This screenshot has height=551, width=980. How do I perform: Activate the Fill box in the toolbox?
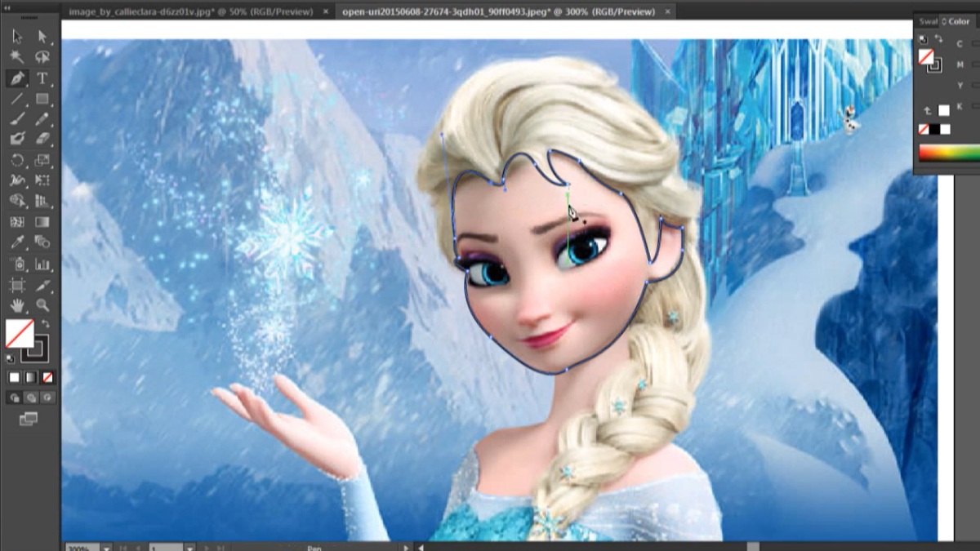tap(20, 333)
